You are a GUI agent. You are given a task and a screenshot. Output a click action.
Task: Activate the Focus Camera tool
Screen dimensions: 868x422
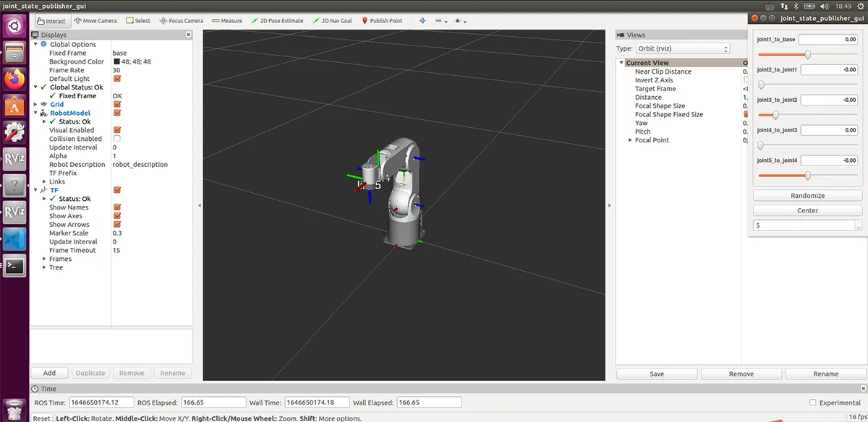(181, 21)
